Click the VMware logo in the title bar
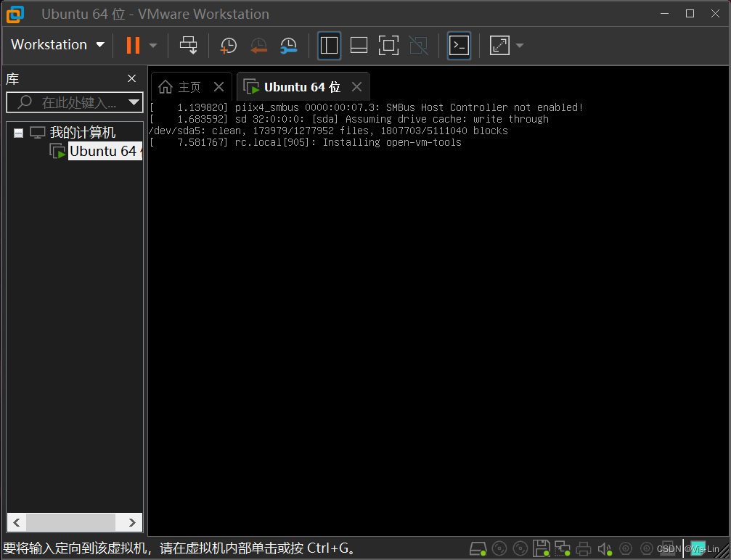Image resolution: width=731 pixels, height=560 pixels. [15, 14]
